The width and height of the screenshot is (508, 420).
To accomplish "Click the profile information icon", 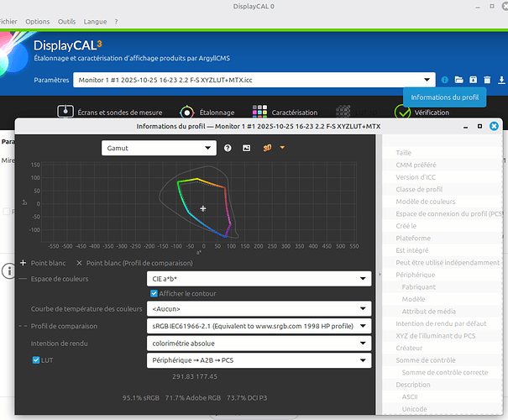I will click(444, 80).
